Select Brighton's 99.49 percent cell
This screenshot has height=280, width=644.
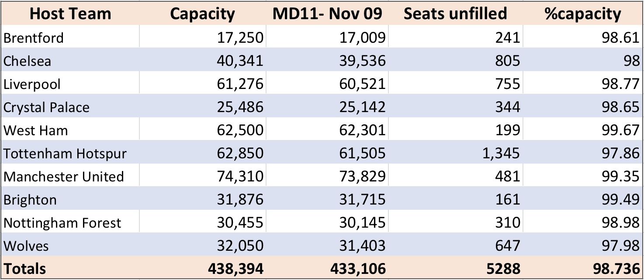(x=582, y=200)
